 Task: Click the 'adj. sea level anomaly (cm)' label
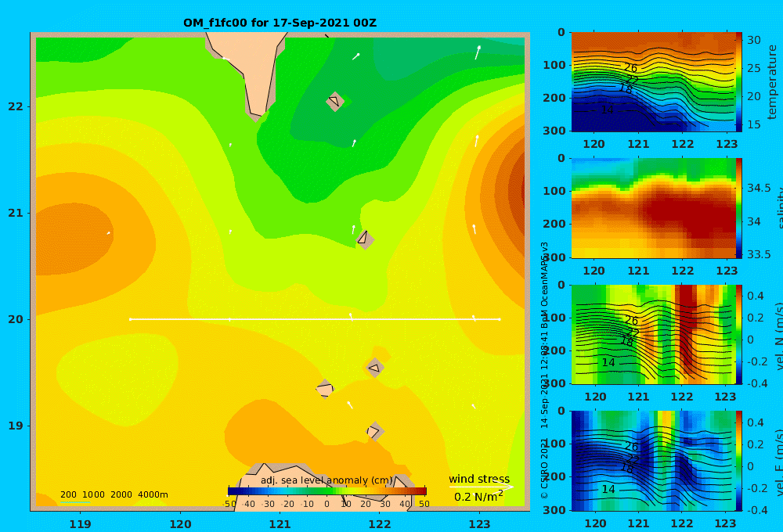coord(327,480)
